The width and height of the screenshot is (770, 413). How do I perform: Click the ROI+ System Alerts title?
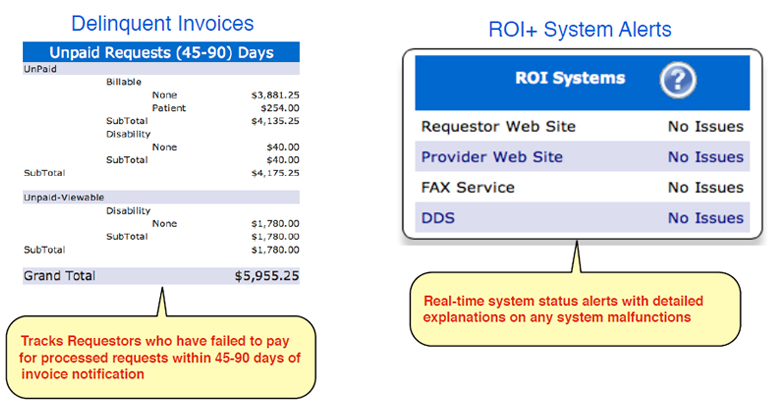[579, 30]
